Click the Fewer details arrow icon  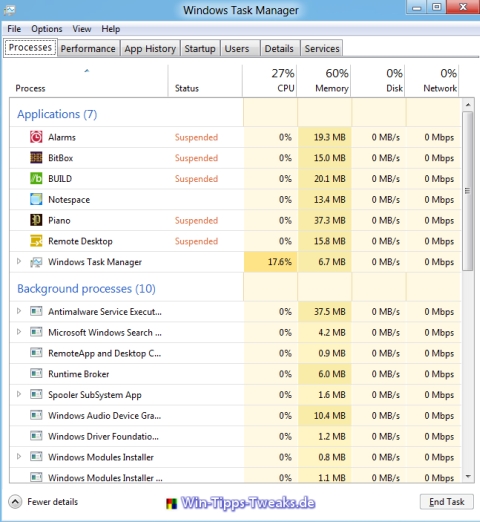click(15, 501)
